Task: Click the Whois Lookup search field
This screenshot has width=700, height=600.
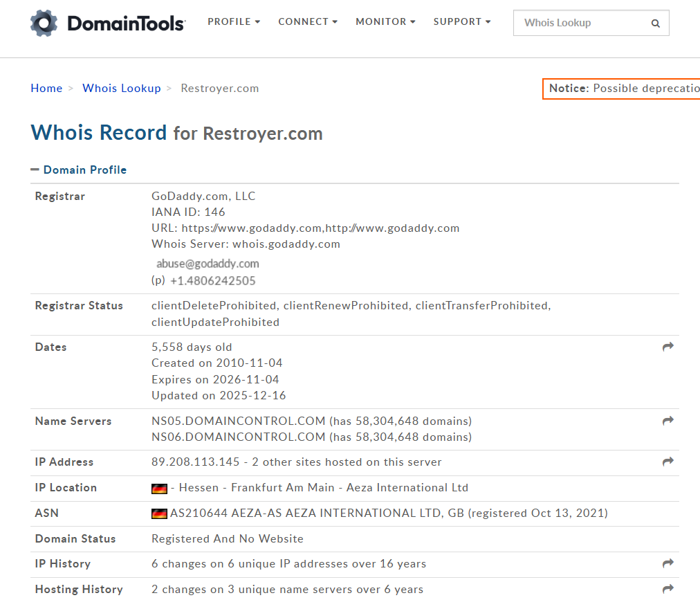Action: 580,23
